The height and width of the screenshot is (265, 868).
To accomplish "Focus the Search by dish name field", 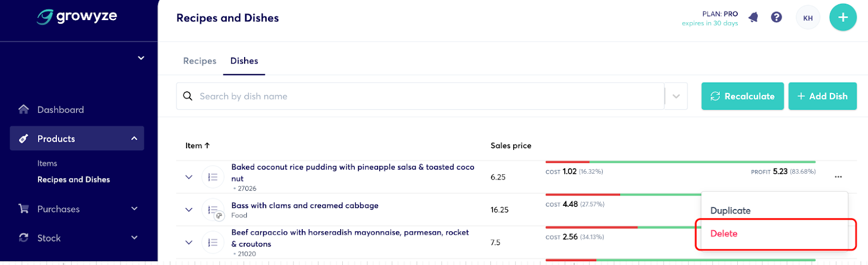I will tap(420, 96).
